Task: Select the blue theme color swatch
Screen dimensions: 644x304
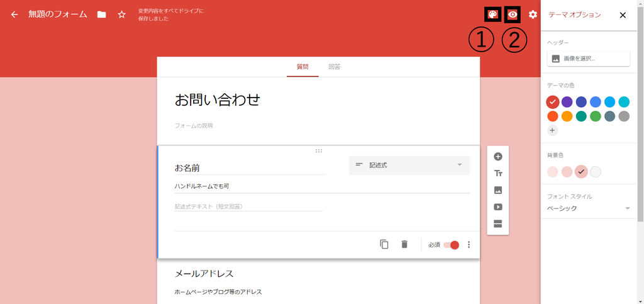Action: coord(596,101)
